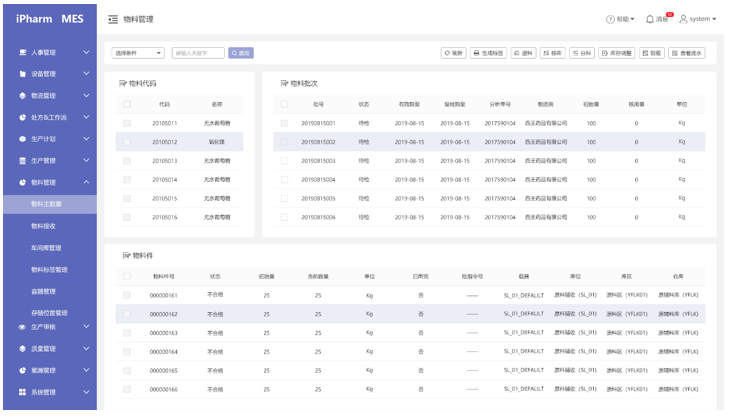Click the 移库 toolbar button
Viewport: 729px width, 419px height.
point(552,53)
